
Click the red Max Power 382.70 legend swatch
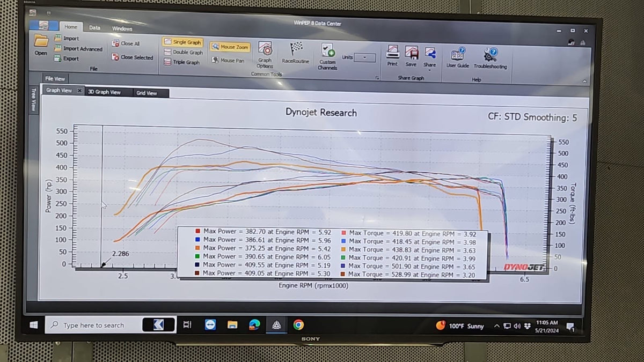click(198, 231)
